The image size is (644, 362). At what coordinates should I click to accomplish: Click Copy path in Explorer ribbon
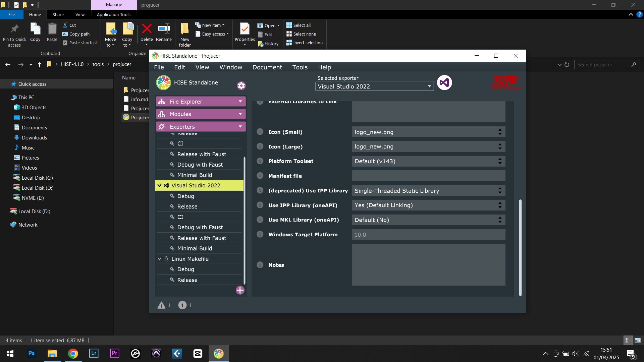pos(76,34)
